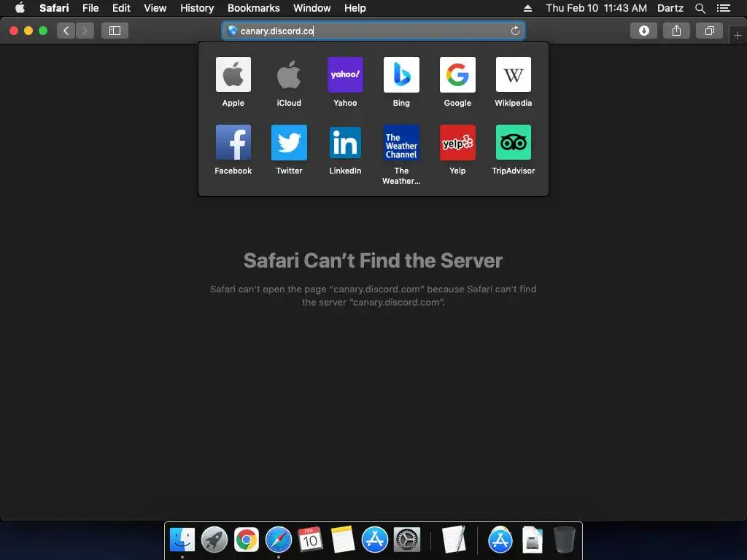This screenshot has height=560, width=747.
Task: Open the Share button in Safari toolbar
Action: pyautogui.click(x=676, y=31)
